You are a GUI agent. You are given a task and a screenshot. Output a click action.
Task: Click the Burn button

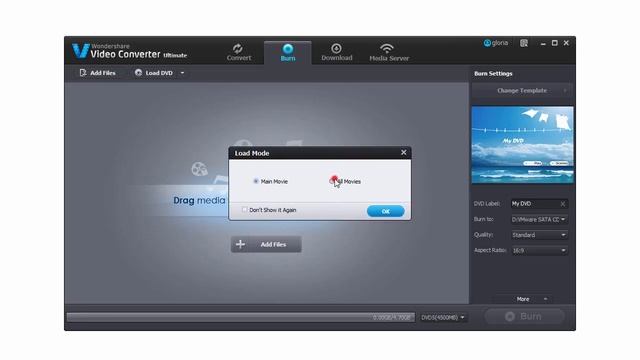pos(524,316)
